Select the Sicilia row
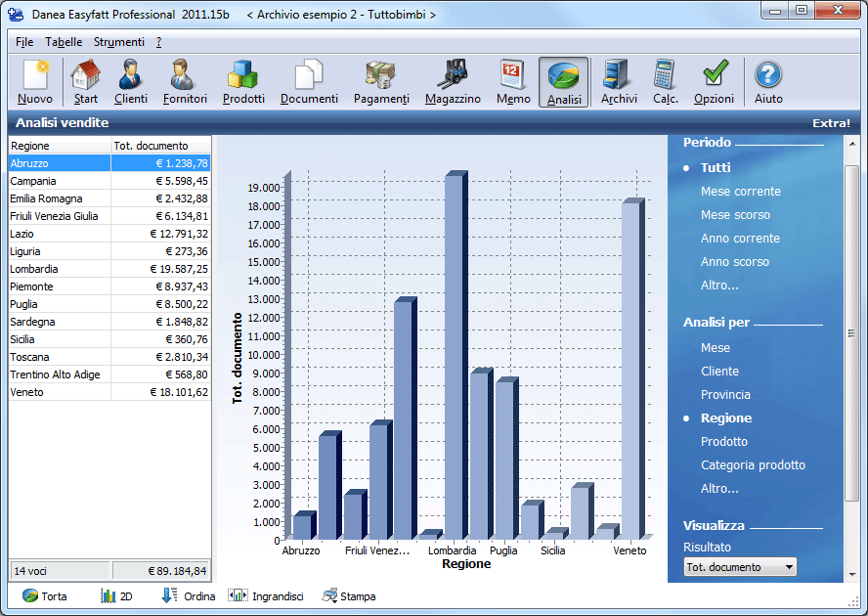This screenshot has height=616, width=868. click(109, 339)
